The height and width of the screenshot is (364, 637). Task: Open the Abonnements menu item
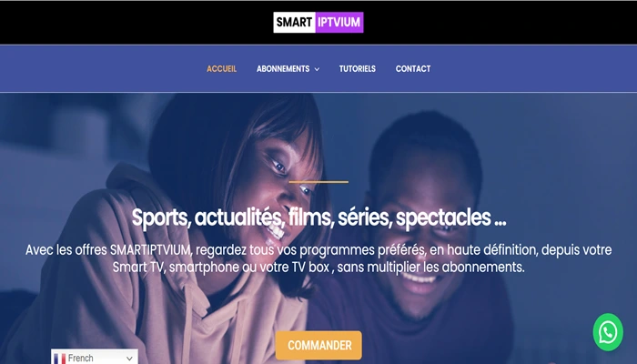(x=283, y=68)
